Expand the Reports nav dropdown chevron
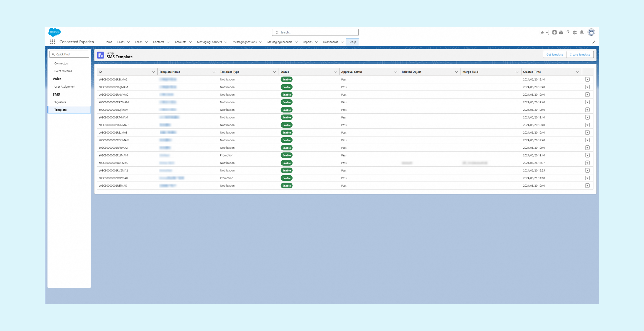The height and width of the screenshot is (331, 644). tap(316, 42)
